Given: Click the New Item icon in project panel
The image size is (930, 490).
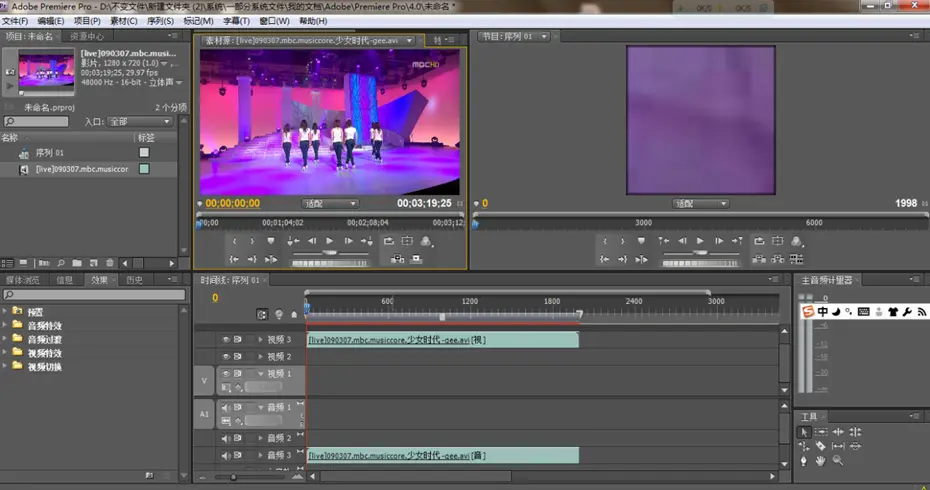Looking at the screenshot, I should point(93,263).
